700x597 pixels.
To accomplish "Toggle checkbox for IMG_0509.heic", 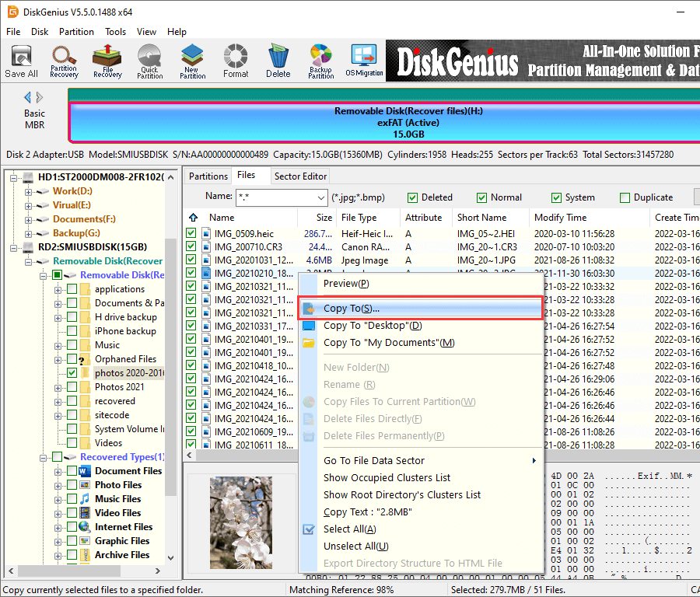I will [x=191, y=233].
